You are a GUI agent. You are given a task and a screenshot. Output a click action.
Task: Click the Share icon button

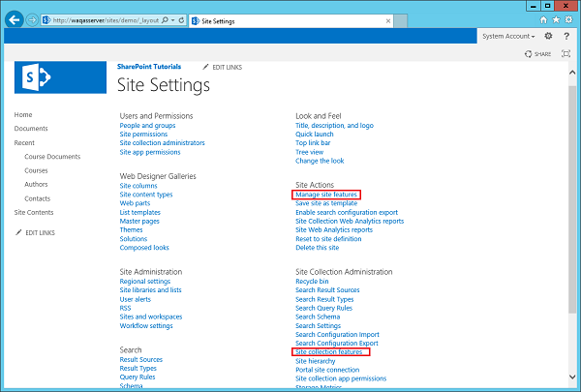(541, 55)
